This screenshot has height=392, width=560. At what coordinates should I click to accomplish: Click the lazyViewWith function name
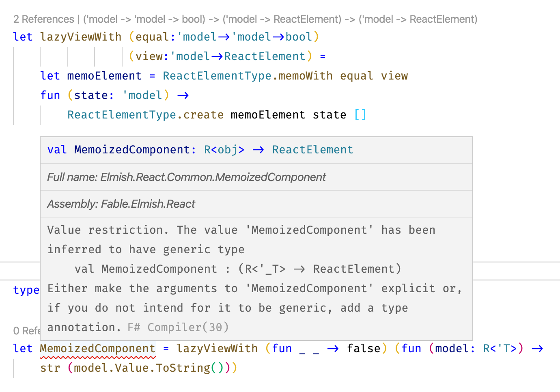[80, 37]
